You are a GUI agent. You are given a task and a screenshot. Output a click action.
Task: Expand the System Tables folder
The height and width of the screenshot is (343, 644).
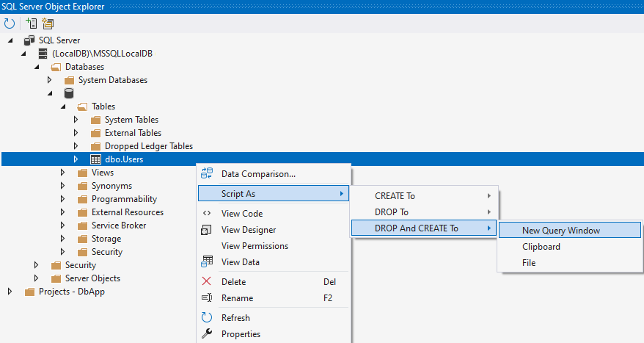click(x=76, y=120)
